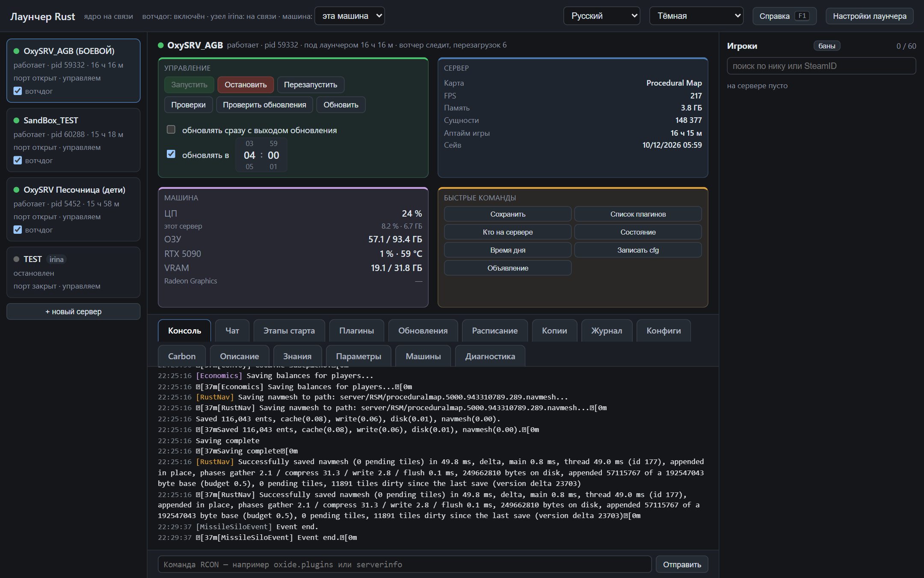Open Справка F1 help button
Viewport: 924px width, 578px height.
[x=785, y=16]
